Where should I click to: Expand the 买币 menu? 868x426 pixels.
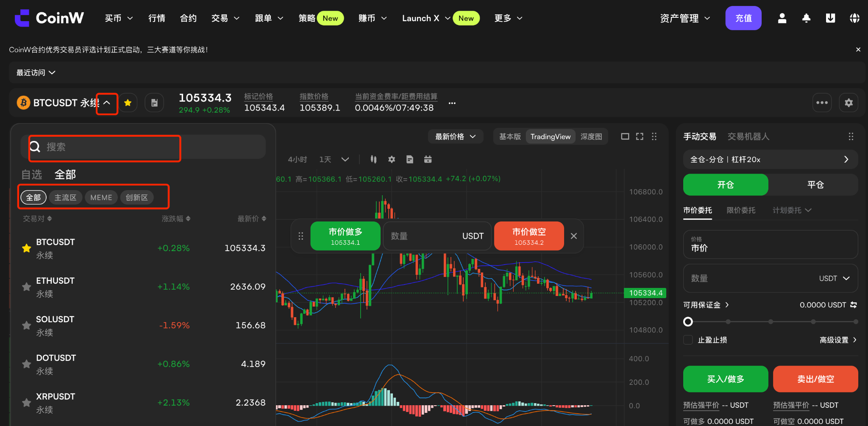point(119,18)
